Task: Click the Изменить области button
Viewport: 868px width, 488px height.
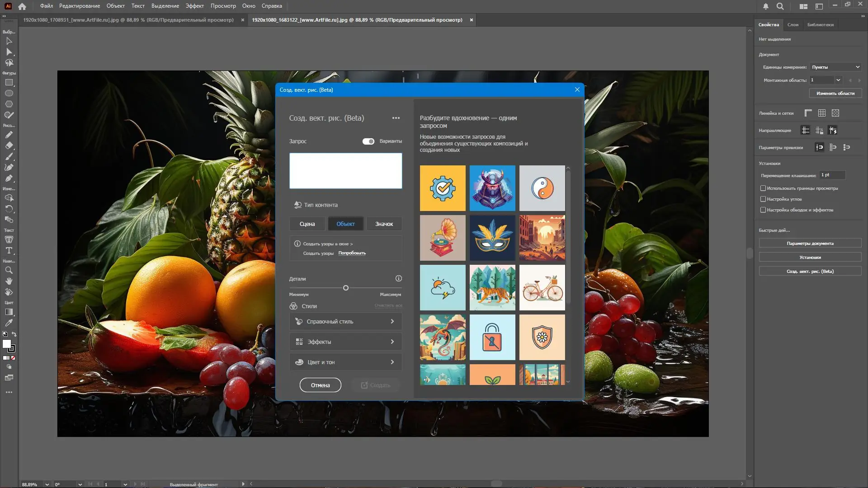Action: pos(836,93)
